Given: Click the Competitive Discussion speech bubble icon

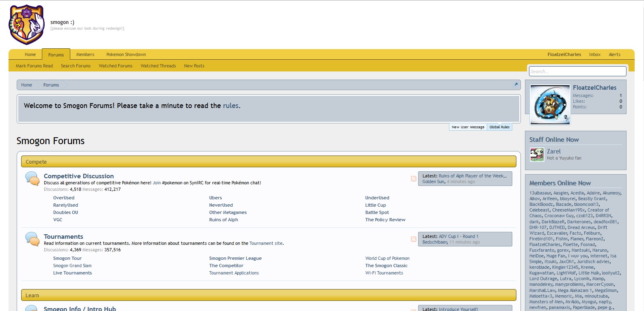Looking at the screenshot, I should click(32, 178).
